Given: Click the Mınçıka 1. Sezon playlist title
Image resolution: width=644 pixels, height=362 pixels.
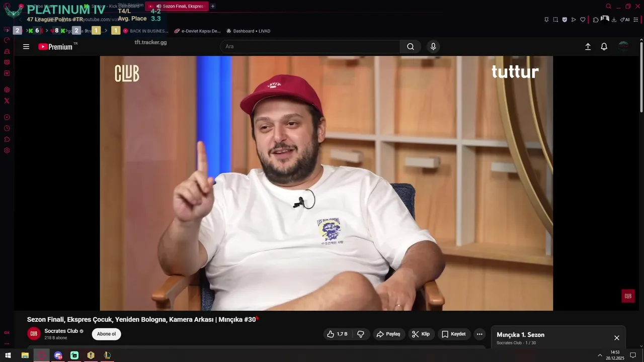Looking at the screenshot, I should (x=520, y=335).
